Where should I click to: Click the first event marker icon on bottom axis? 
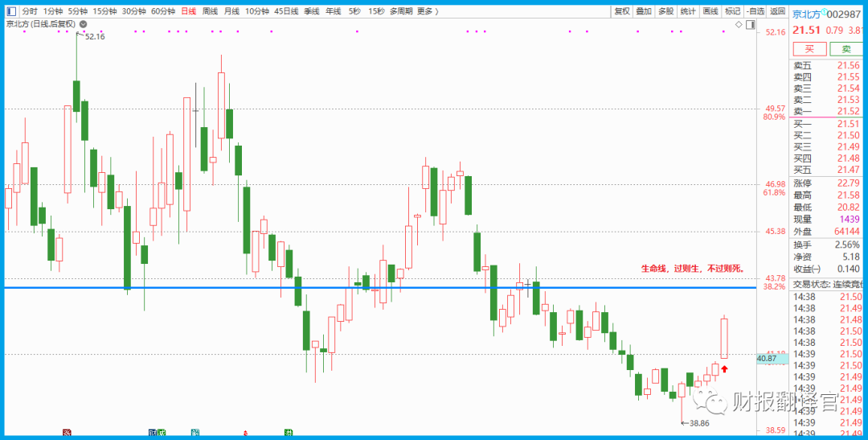tap(66, 433)
